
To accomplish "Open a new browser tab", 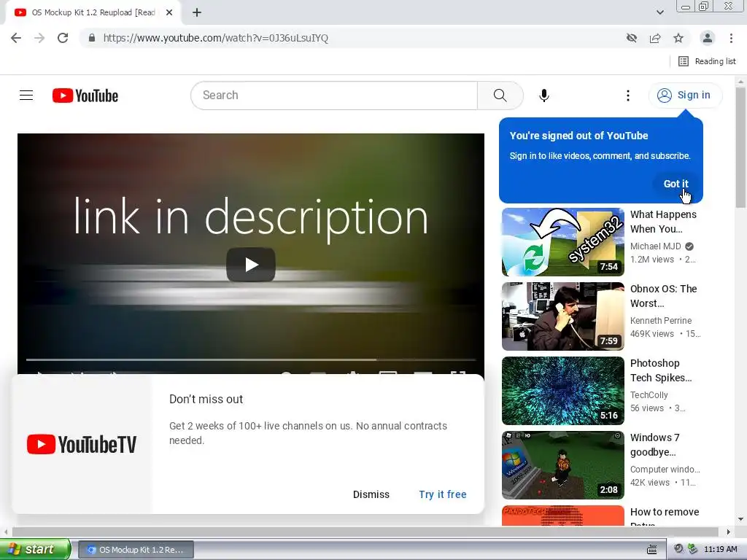I will [x=197, y=13].
